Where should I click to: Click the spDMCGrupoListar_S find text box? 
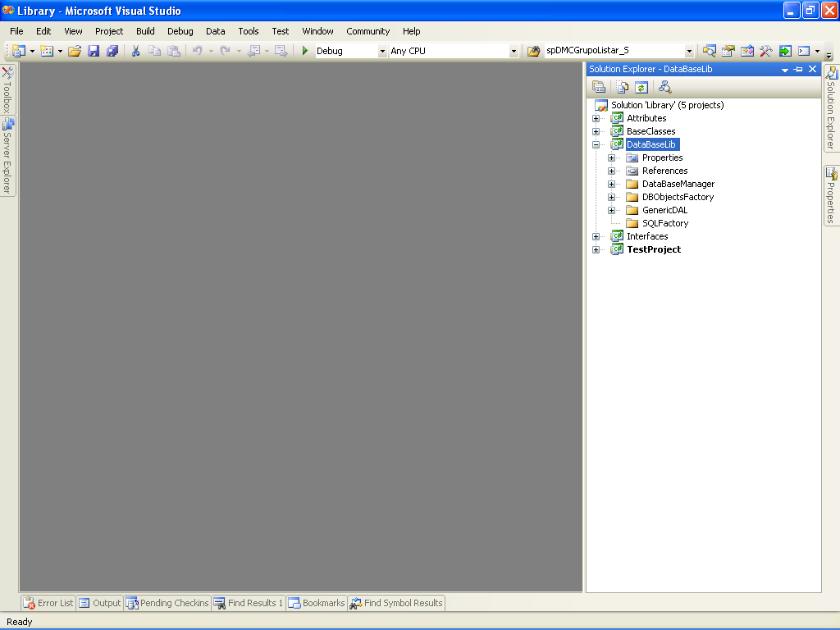[614, 51]
